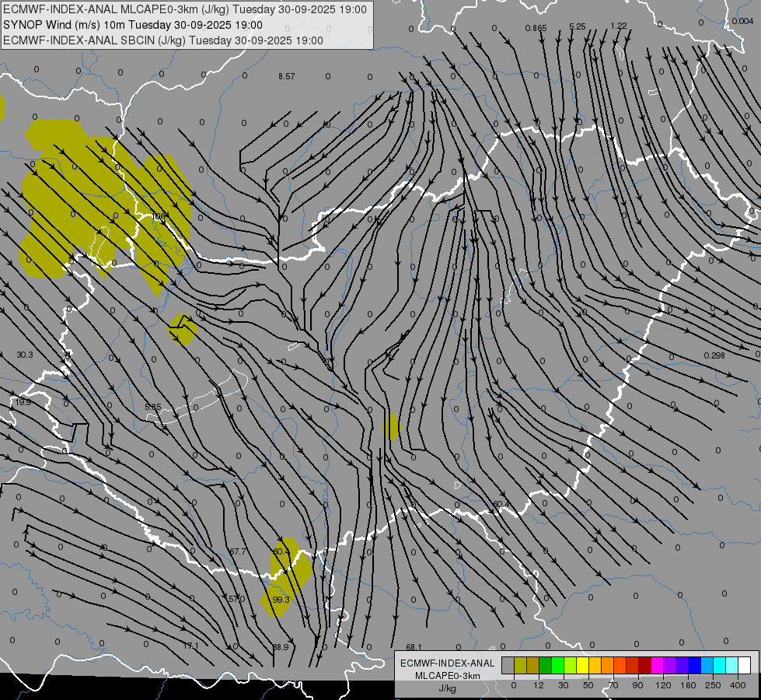Click the 0.298 value on the map

pos(714,355)
